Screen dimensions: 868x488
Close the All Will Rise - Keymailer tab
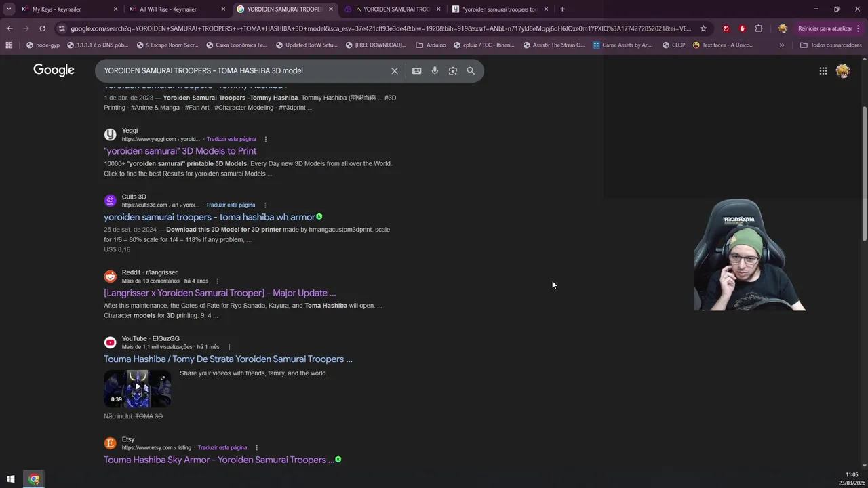point(223,9)
